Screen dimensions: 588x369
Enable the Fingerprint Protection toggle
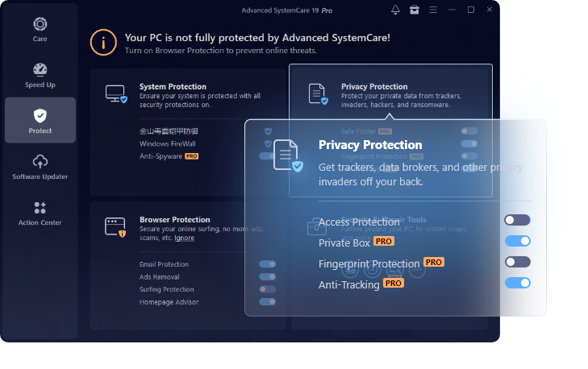tap(517, 262)
